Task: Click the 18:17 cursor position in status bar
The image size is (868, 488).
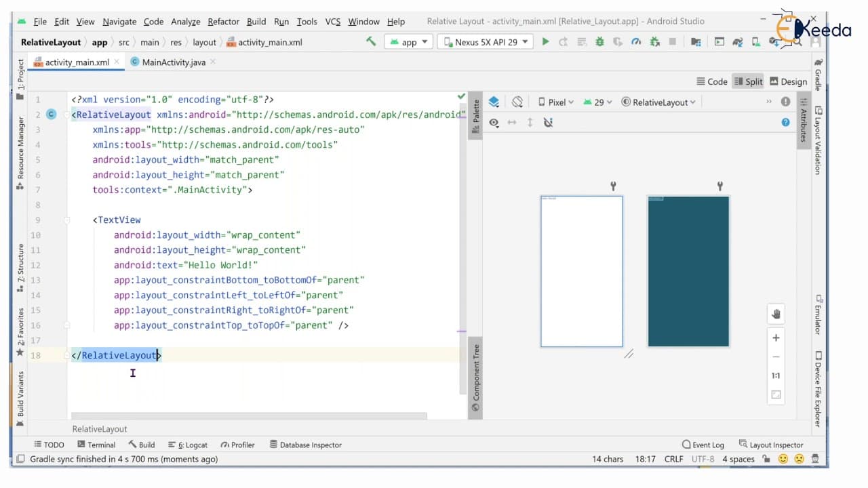Action: click(646, 459)
